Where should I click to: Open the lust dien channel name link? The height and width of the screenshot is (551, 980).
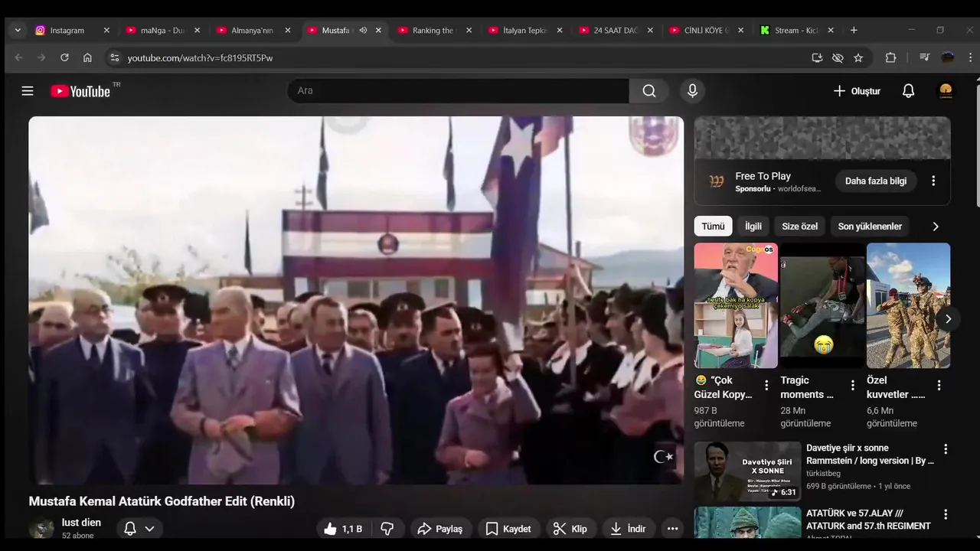tap(81, 523)
